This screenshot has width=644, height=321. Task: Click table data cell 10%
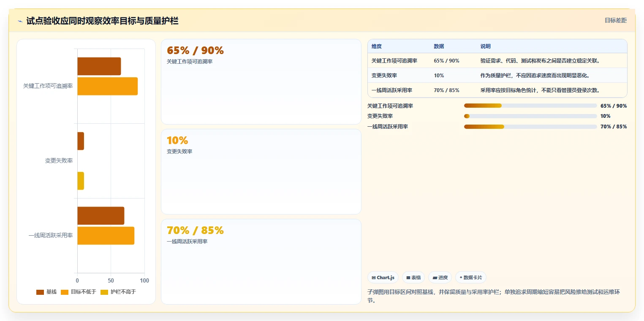[439, 76]
